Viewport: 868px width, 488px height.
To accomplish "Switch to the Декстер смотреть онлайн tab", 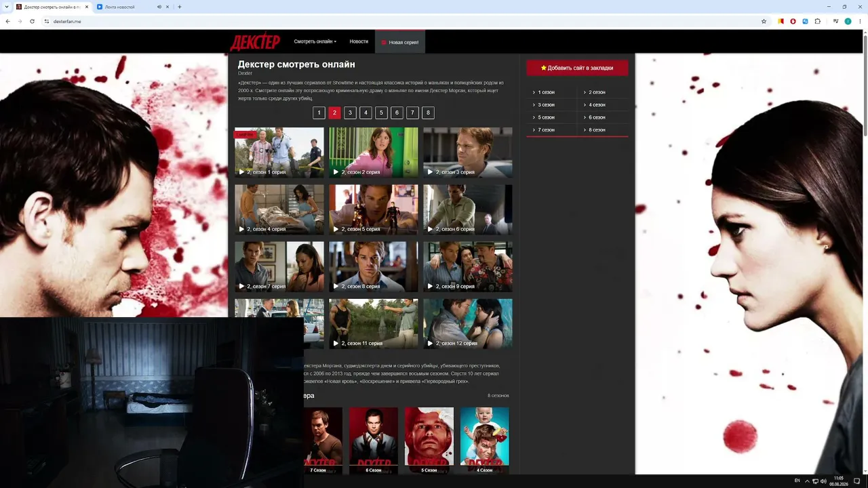I will click(x=52, y=7).
